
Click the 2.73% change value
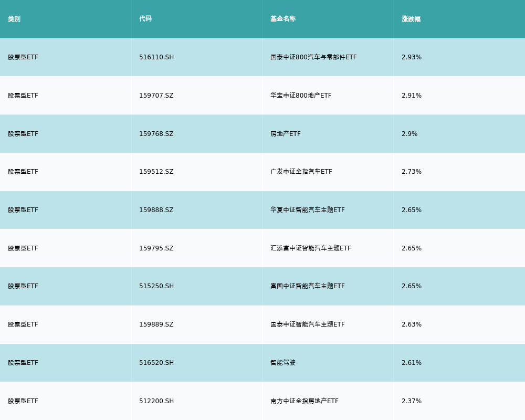coord(412,172)
